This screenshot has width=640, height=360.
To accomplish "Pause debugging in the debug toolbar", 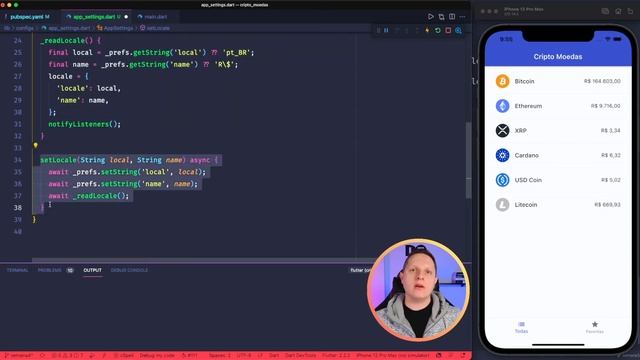I will click(386, 31).
